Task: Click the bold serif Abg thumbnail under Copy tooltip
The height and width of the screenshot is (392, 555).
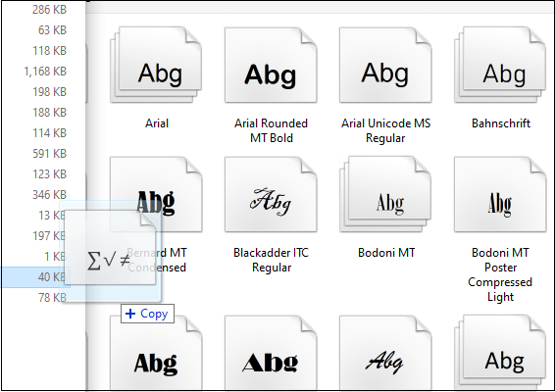Action: 156,353
